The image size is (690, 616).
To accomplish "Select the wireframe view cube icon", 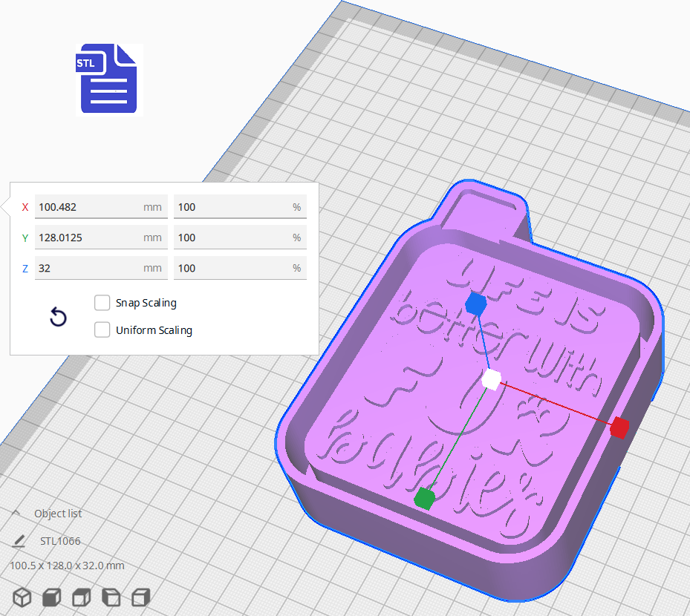I will click(x=22, y=597).
